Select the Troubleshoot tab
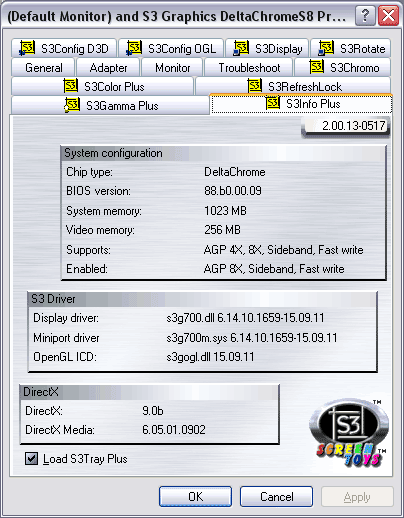This screenshot has width=404, height=518. point(249,68)
